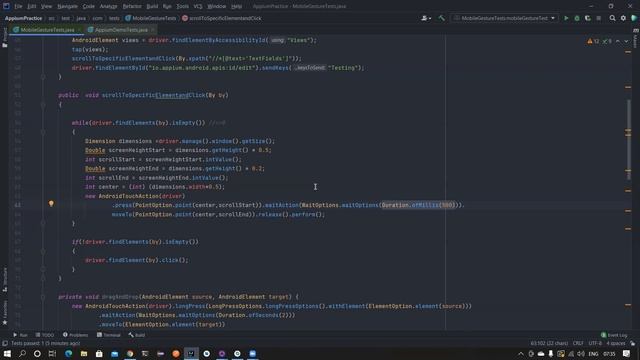Open the Maven tool window on right edge
Viewport: 640px width, 360px height.
click(636, 39)
